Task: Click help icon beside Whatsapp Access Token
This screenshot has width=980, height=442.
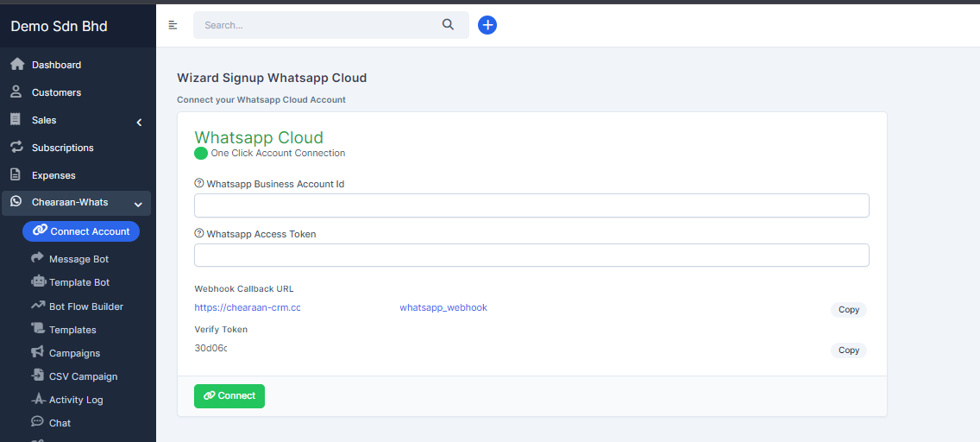Action: click(x=199, y=234)
